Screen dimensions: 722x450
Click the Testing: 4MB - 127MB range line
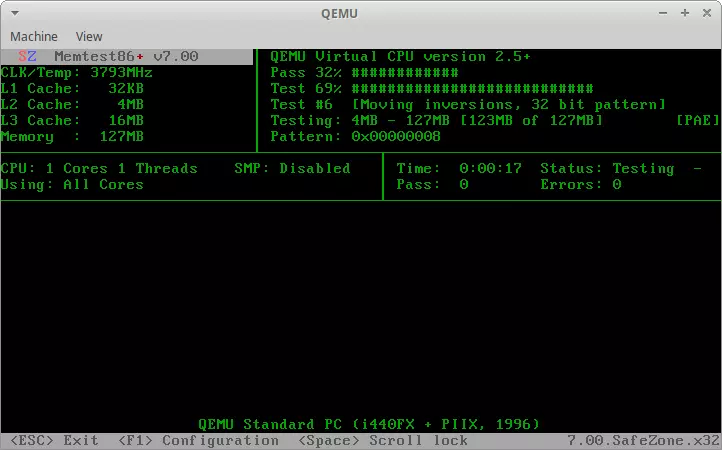[x=437, y=121]
